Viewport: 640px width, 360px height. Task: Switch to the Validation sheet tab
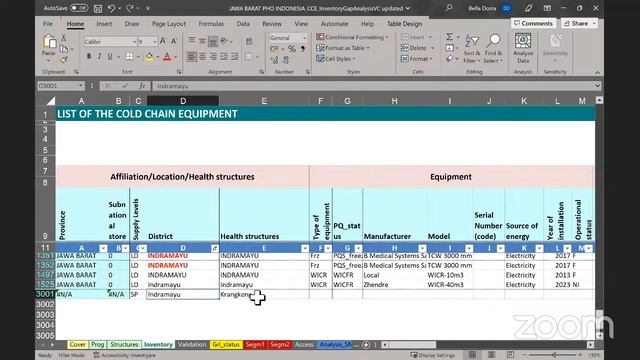[x=192, y=345]
